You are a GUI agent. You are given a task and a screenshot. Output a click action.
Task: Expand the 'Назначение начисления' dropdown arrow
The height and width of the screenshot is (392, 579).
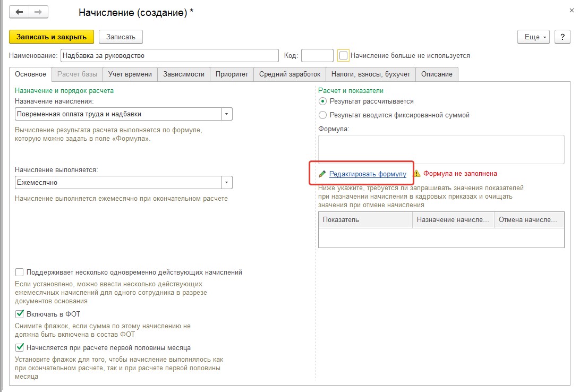[x=227, y=114]
